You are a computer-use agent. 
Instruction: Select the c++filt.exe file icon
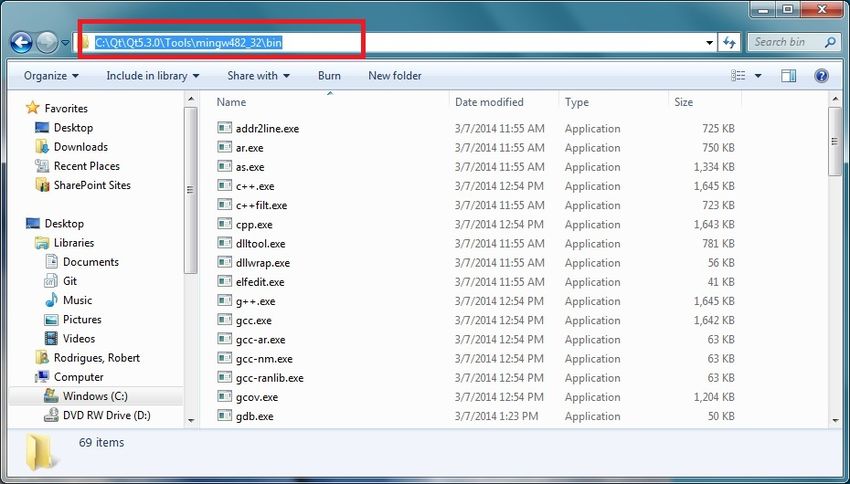[x=224, y=205]
